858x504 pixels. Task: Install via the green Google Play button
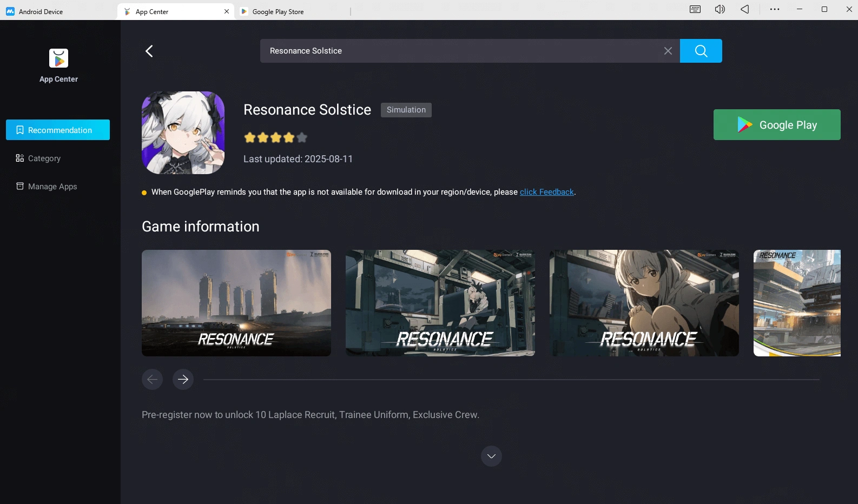[x=777, y=125]
